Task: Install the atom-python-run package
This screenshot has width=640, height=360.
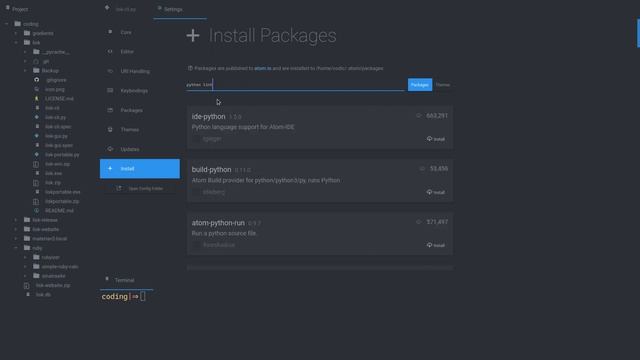Action: point(436,245)
